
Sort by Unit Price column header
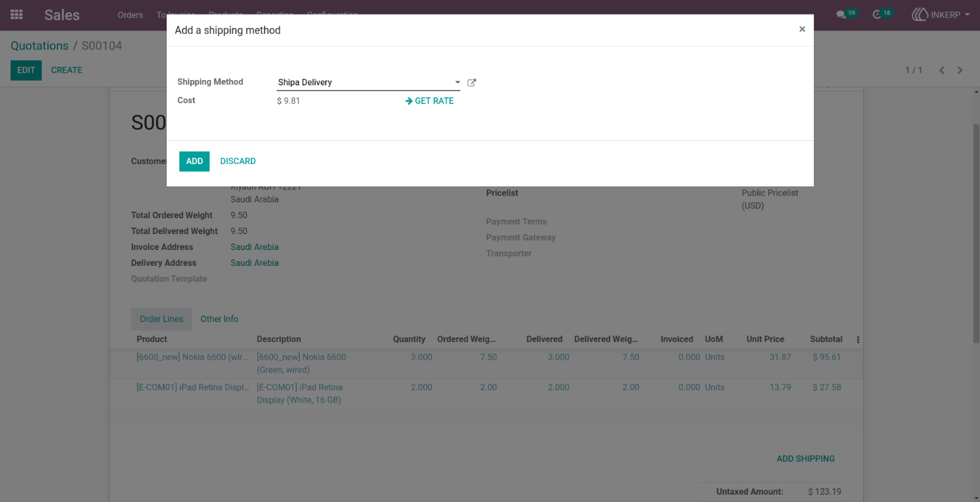coord(765,339)
